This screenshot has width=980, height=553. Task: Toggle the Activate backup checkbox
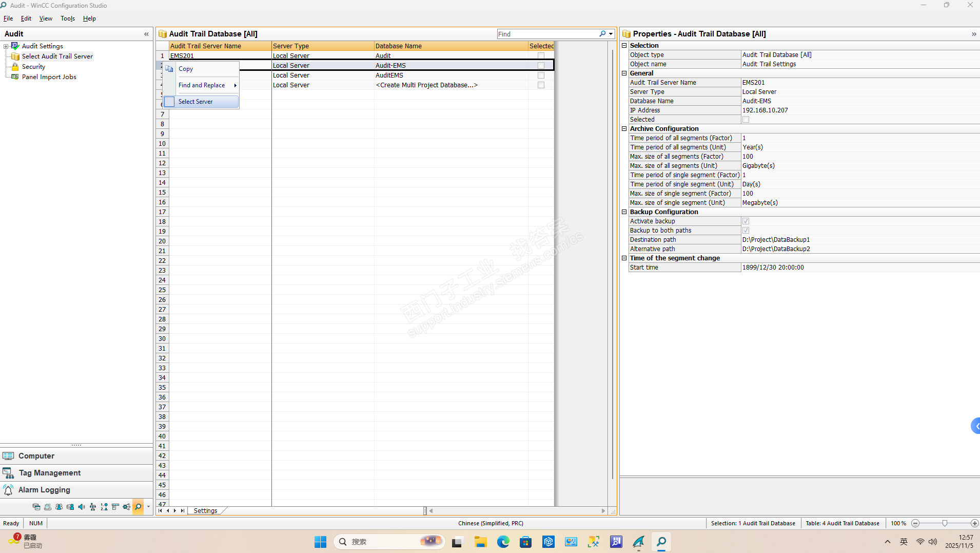(x=746, y=221)
